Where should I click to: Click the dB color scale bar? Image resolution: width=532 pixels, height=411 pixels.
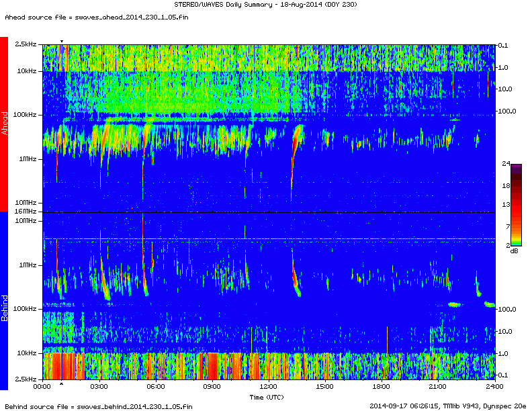(x=516, y=205)
